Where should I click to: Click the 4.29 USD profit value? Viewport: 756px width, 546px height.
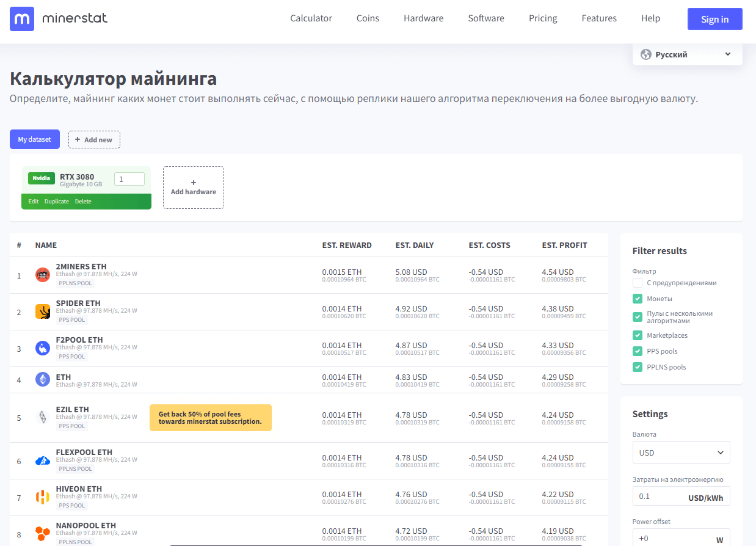[x=558, y=377]
